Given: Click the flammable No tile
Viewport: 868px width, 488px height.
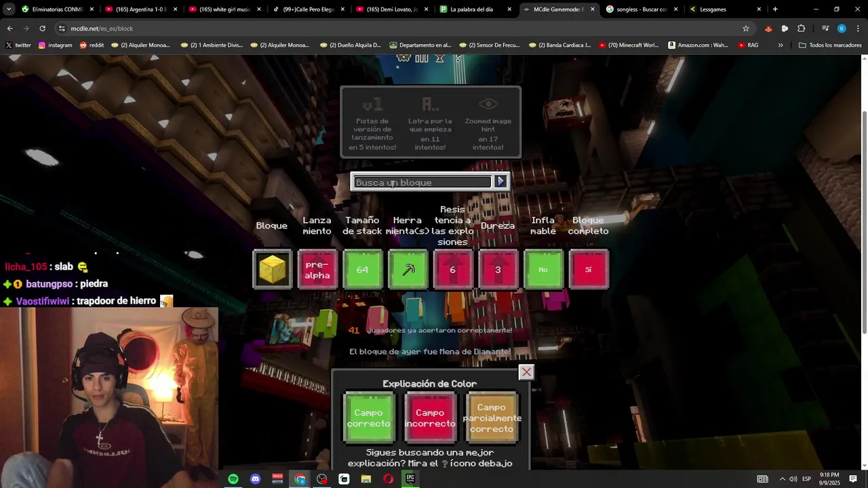Looking at the screenshot, I should click(543, 269).
